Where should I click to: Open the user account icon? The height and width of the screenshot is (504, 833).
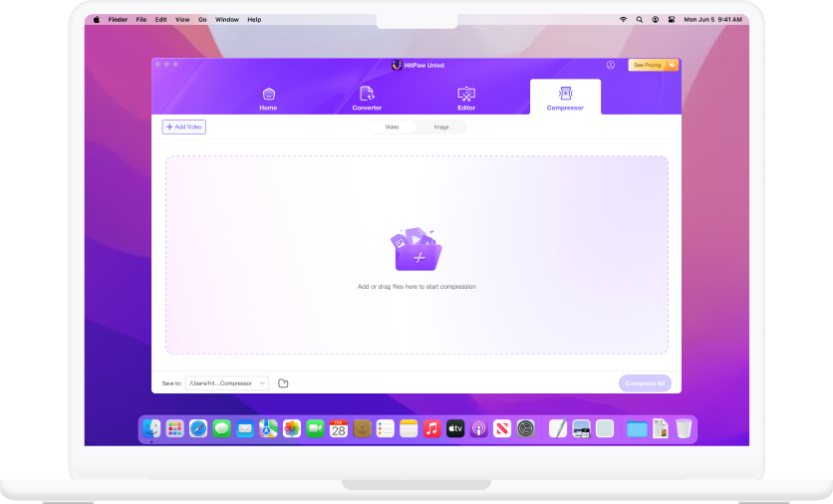611,65
